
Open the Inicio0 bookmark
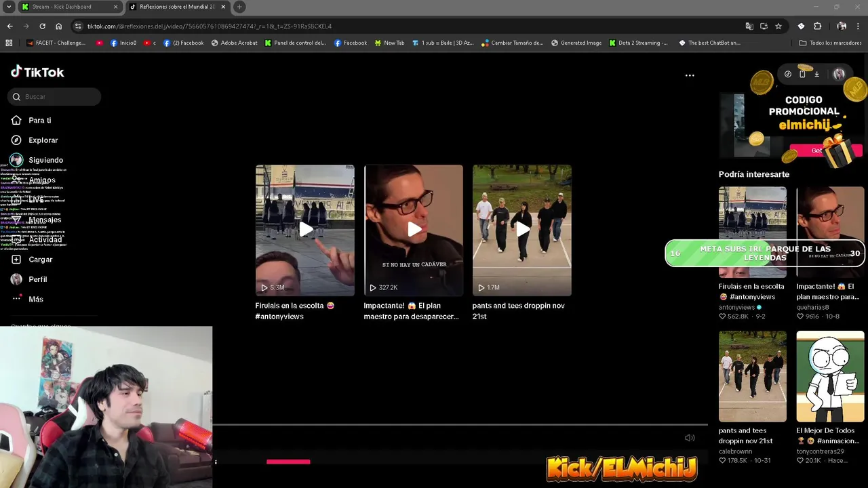coord(123,43)
